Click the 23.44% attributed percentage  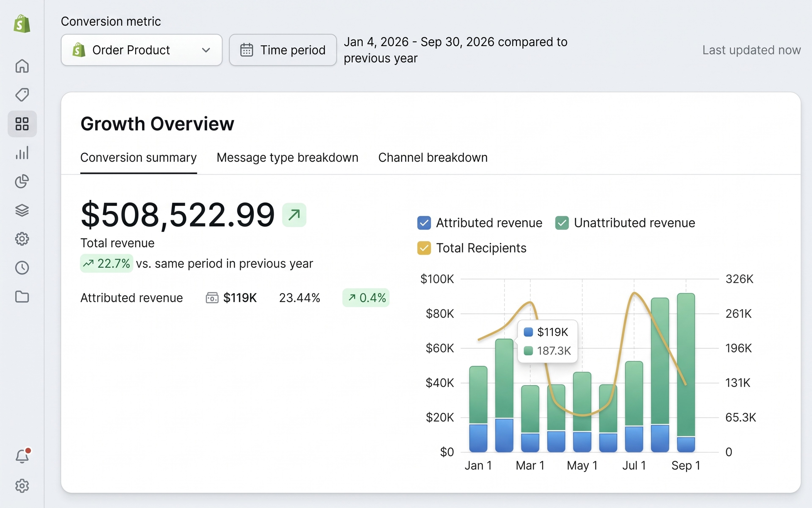(299, 298)
